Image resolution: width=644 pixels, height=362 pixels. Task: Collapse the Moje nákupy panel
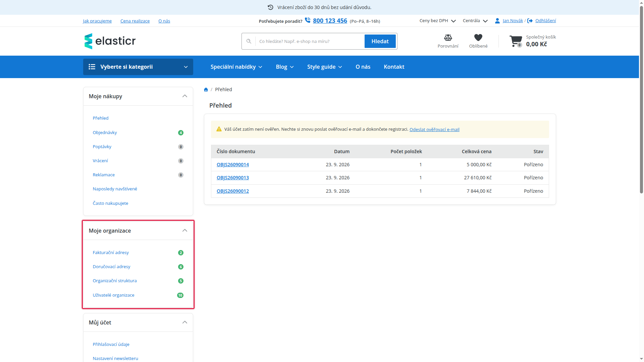185,96
